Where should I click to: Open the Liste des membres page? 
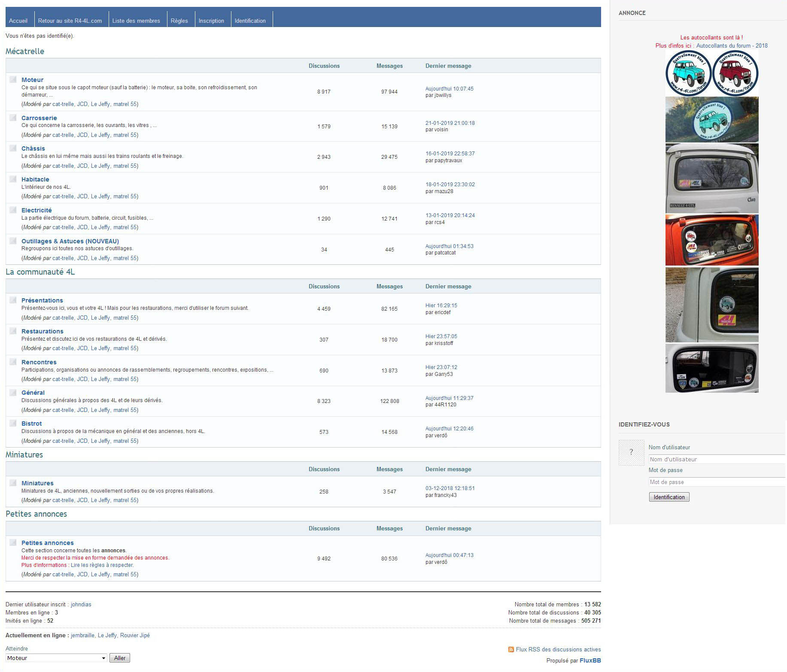click(136, 21)
